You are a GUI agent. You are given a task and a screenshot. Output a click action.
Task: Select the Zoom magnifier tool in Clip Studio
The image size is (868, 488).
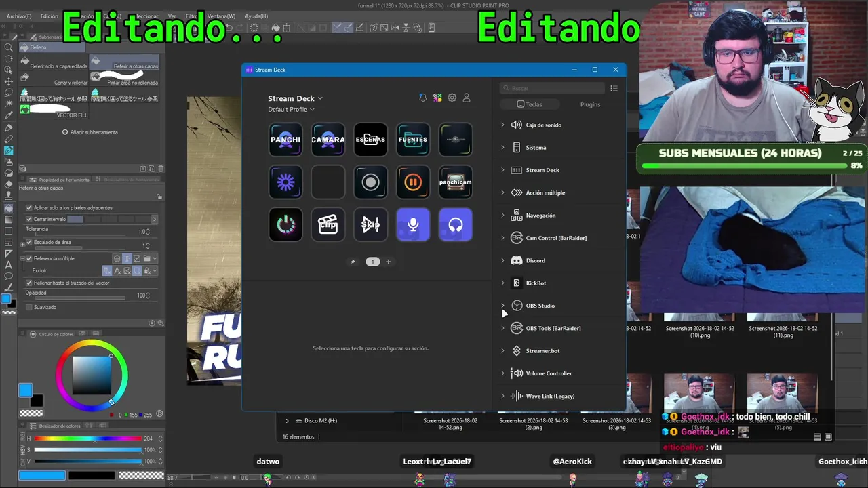click(9, 47)
